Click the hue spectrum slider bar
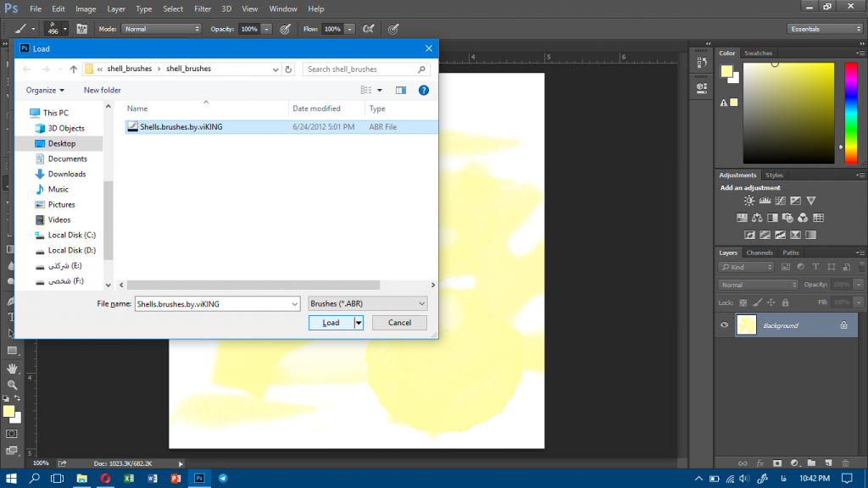The width and height of the screenshot is (868, 488). (x=851, y=113)
